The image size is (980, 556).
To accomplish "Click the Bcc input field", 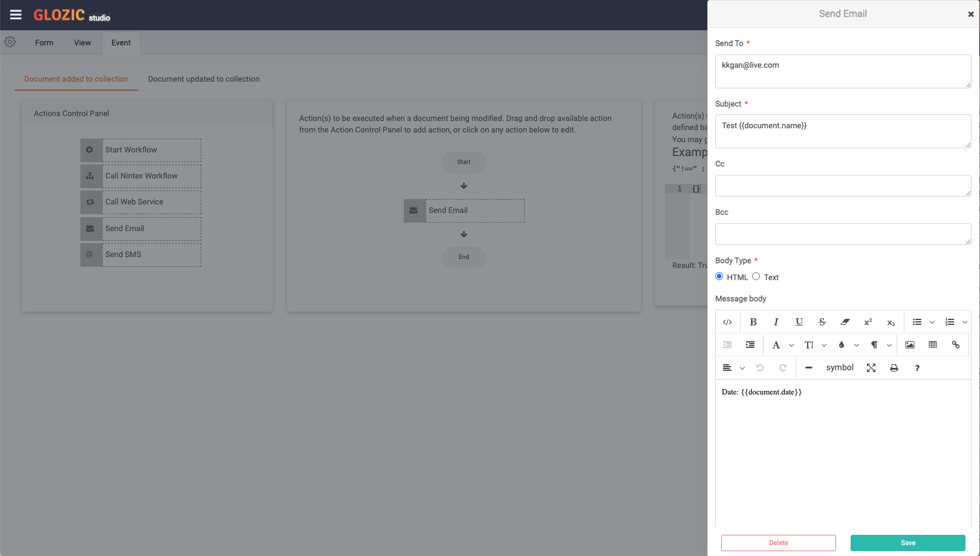I will coord(843,234).
